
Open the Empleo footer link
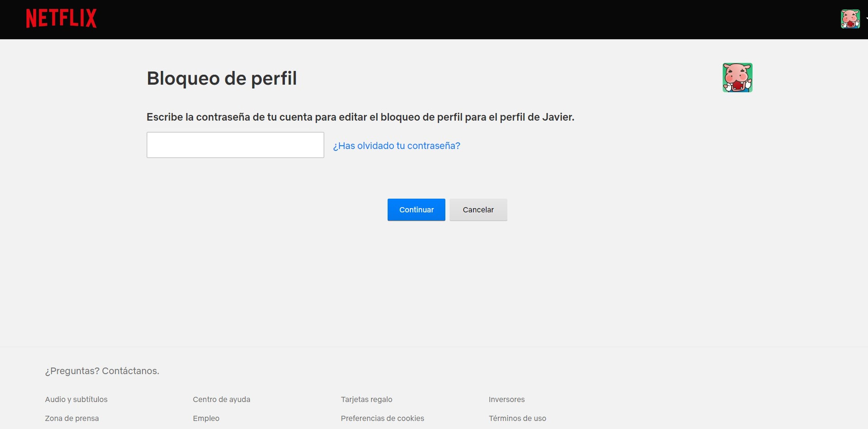click(206, 418)
